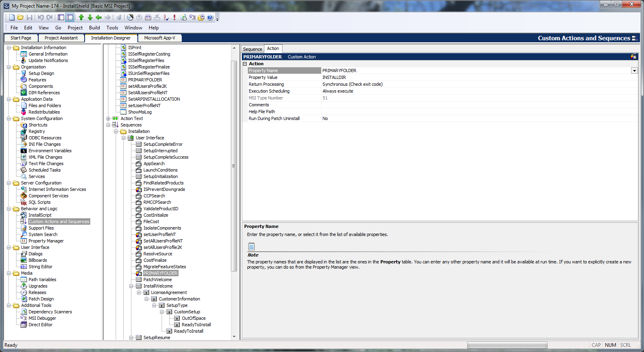Collapse the Organization tree node
Viewport: 644px width, 352px height.
(x=9, y=67)
